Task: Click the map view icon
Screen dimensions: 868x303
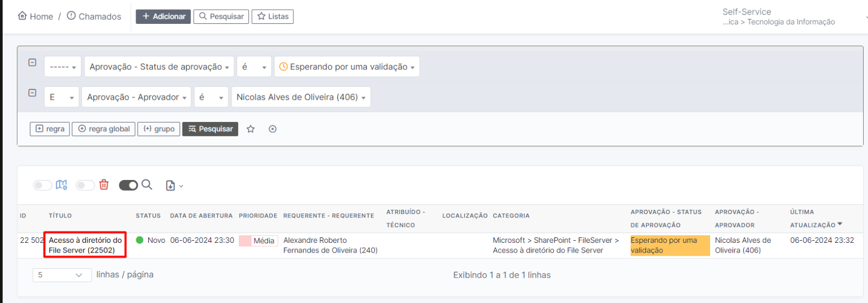Action: [x=61, y=185]
